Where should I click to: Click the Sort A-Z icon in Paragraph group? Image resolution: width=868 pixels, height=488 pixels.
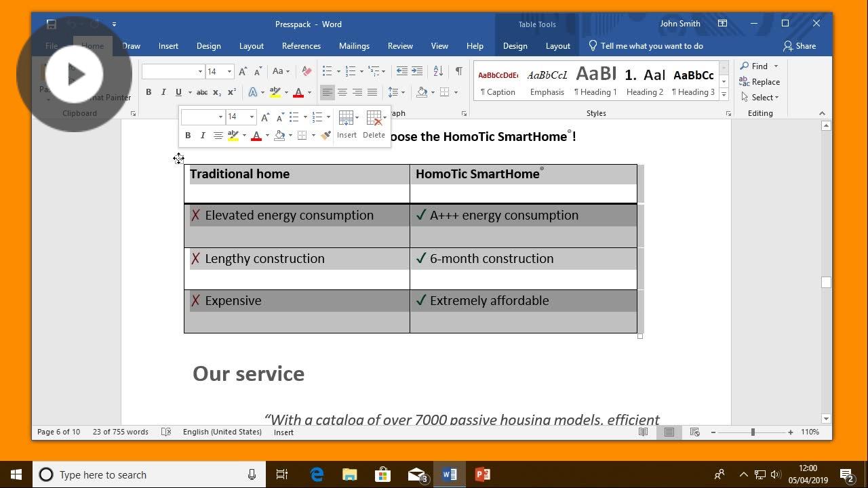(437, 70)
